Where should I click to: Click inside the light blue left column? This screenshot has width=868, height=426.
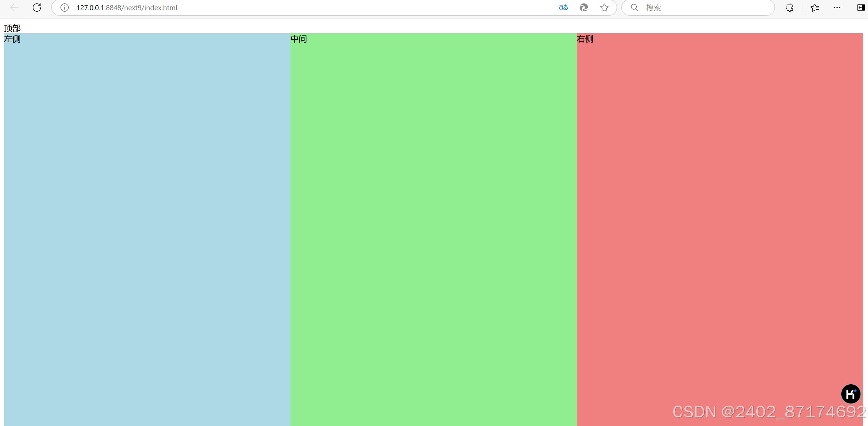click(147, 229)
